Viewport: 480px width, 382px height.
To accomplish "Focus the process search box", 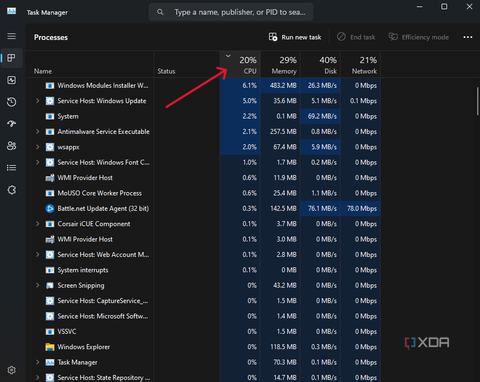I will [x=231, y=12].
